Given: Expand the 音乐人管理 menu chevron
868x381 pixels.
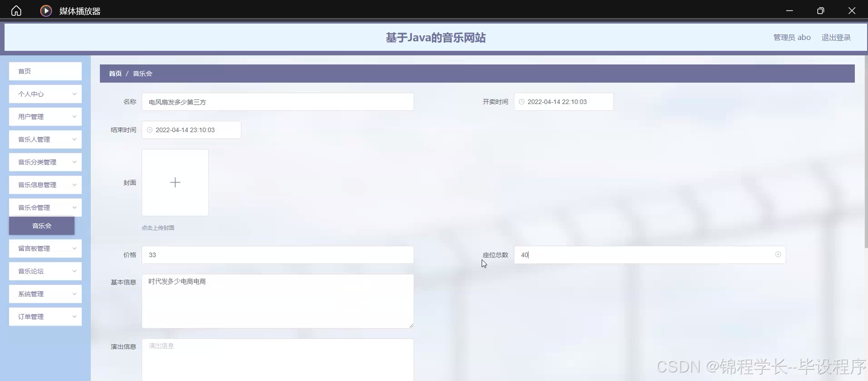Looking at the screenshot, I should [x=75, y=139].
